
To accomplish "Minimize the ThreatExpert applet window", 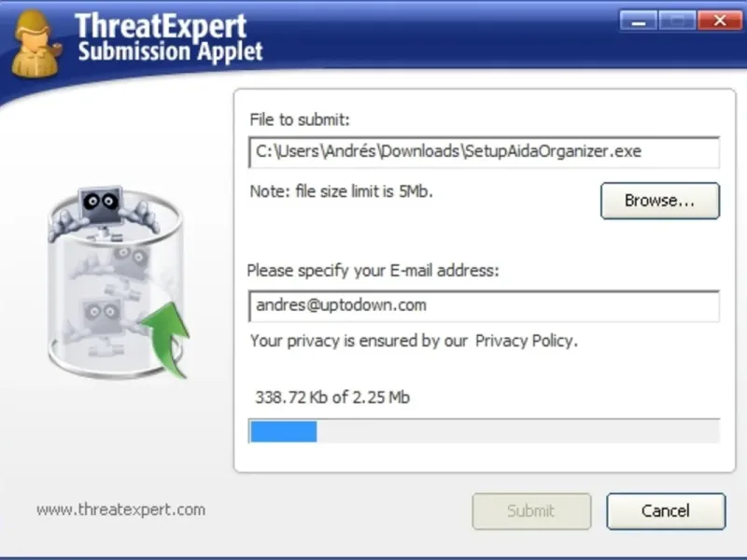I will tap(639, 21).
